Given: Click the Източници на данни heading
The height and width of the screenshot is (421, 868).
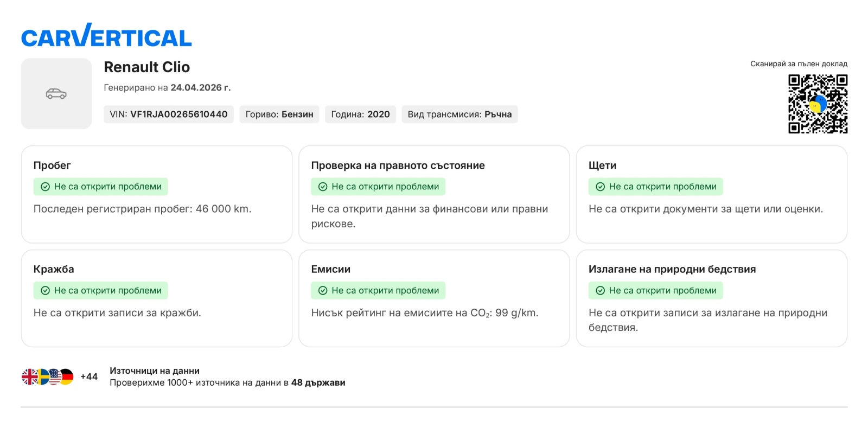Looking at the screenshot, I should (155, 371).
